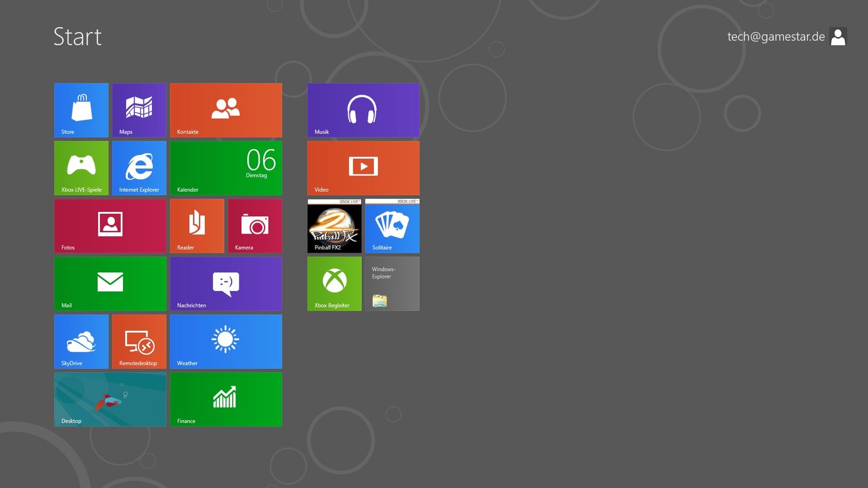Open the Video tile
This screenshot has height=488, width=868.
[363, 168]
